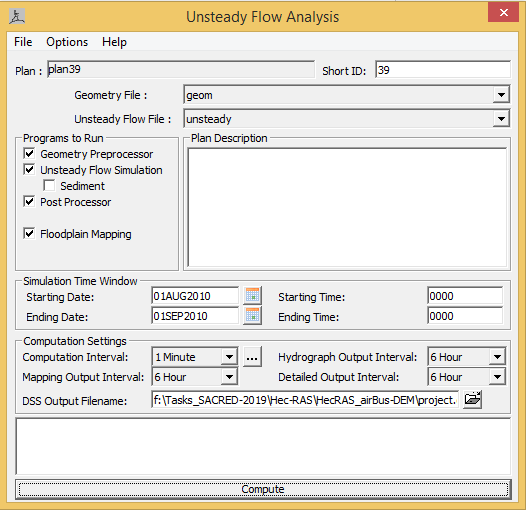Viewport: 526px width, 510px height.
Task: Uncheck the Geometry Preprocessor option
Action: tap(29, 154)
